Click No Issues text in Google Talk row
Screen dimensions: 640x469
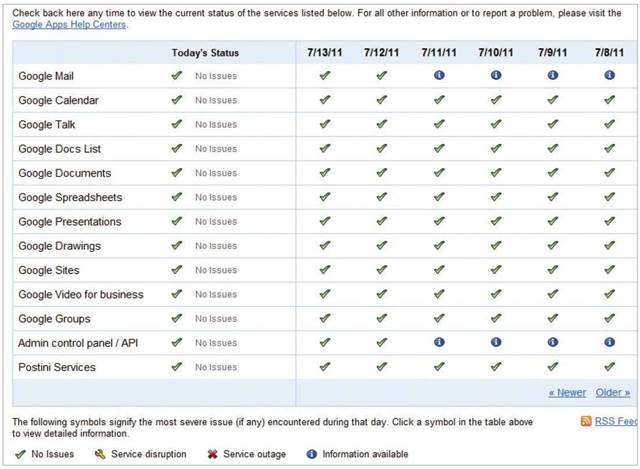point(216,124)
